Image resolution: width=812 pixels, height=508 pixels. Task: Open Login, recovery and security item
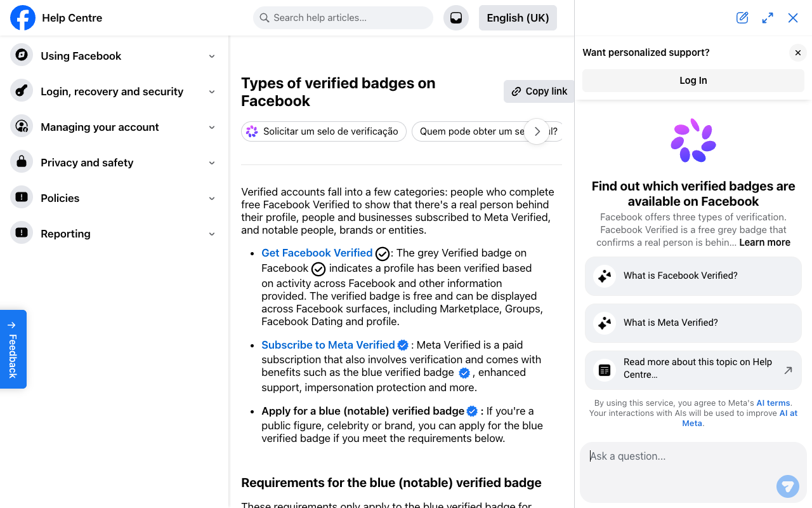pos(114,91)
